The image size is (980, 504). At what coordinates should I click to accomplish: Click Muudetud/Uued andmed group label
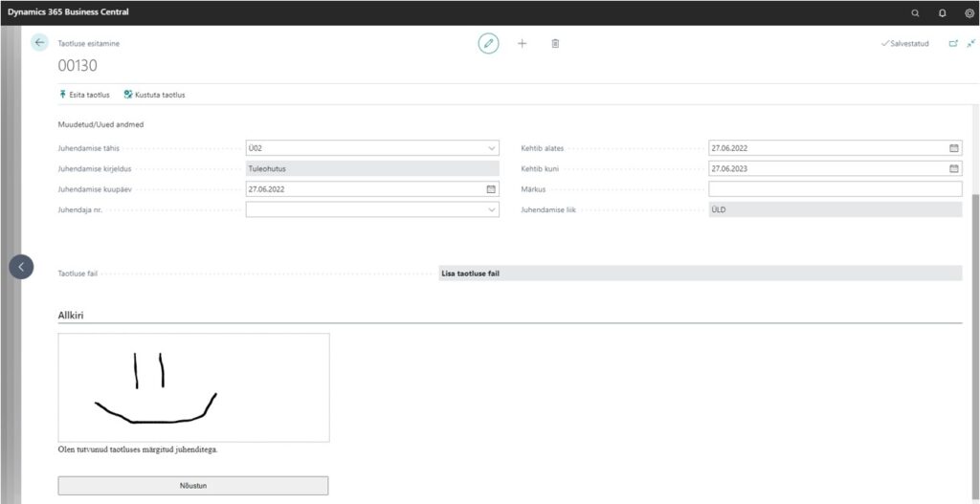click(100, 125)
